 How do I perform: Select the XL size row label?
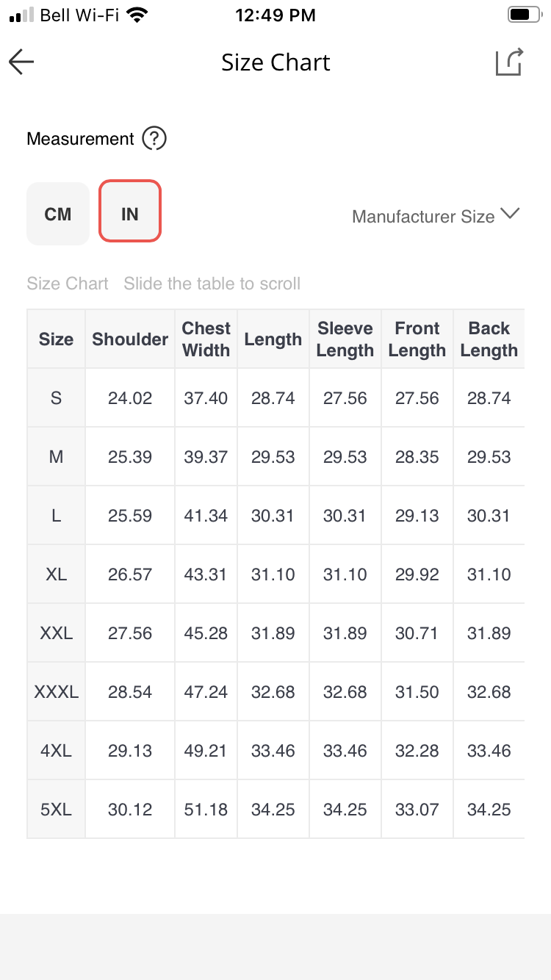pos(57,574)
